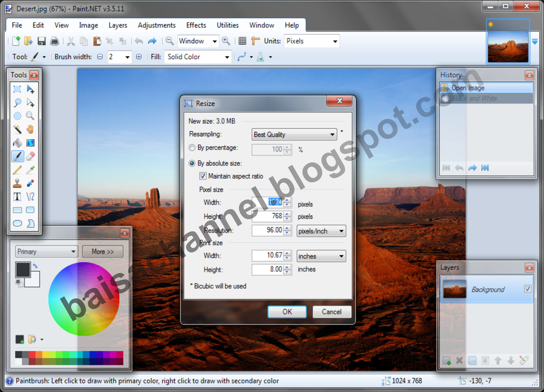This screenshot has height=392, width=544.
Task: Click the pixel Height input field
Action: click(x=268, y=216)
